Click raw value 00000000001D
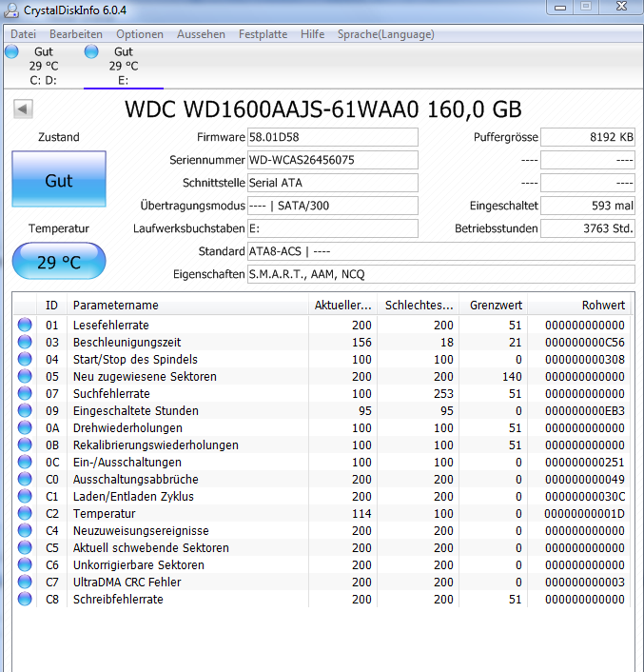Screen dimensions: 644x672 coord(584,514)
